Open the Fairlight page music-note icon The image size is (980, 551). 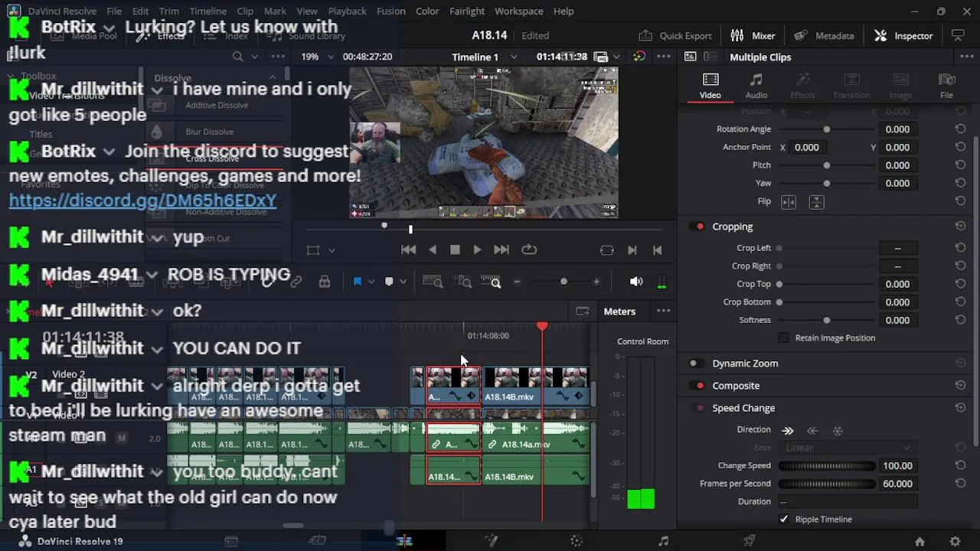pos(663,541)
